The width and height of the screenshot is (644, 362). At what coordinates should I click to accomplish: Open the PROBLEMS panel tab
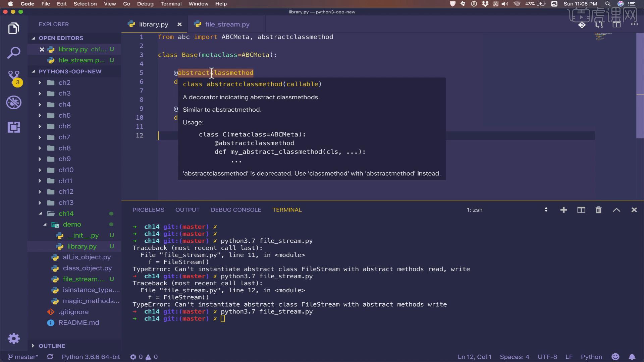tap(148, 210)
